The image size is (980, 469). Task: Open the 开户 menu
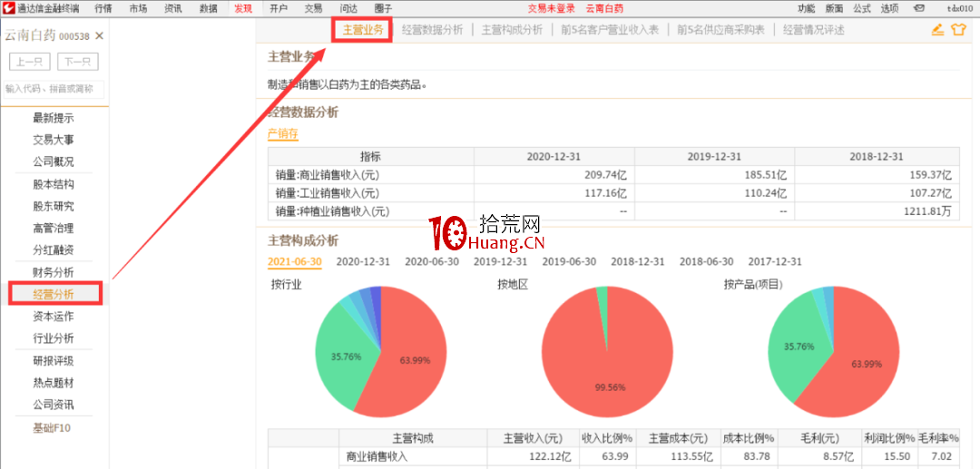tap(279, 9)
